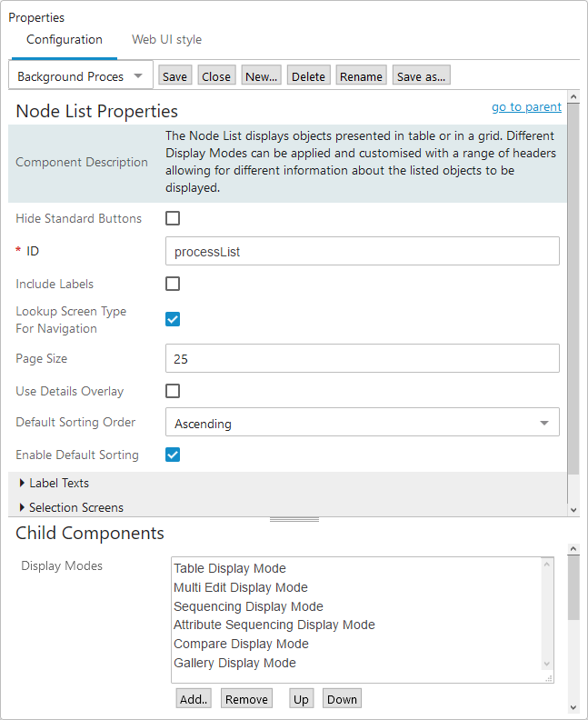Disable the Enable Default Sorting checkbox
The width and height of the screenshot is (588, 720).
coord(173,455)
